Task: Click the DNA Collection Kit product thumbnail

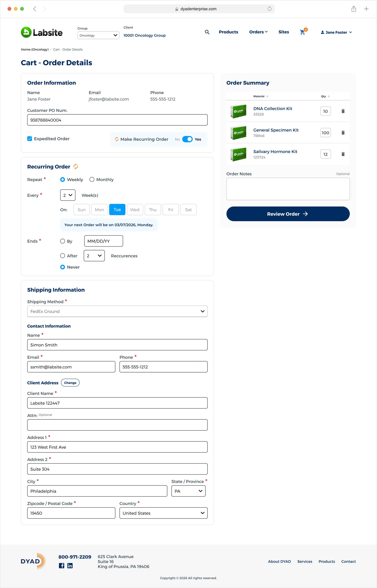Action: [x=238, y=111]
